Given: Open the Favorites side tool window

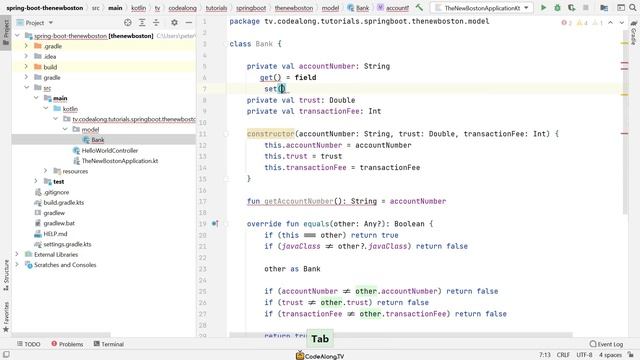Looking at the screenshot, I should (6, 317).
